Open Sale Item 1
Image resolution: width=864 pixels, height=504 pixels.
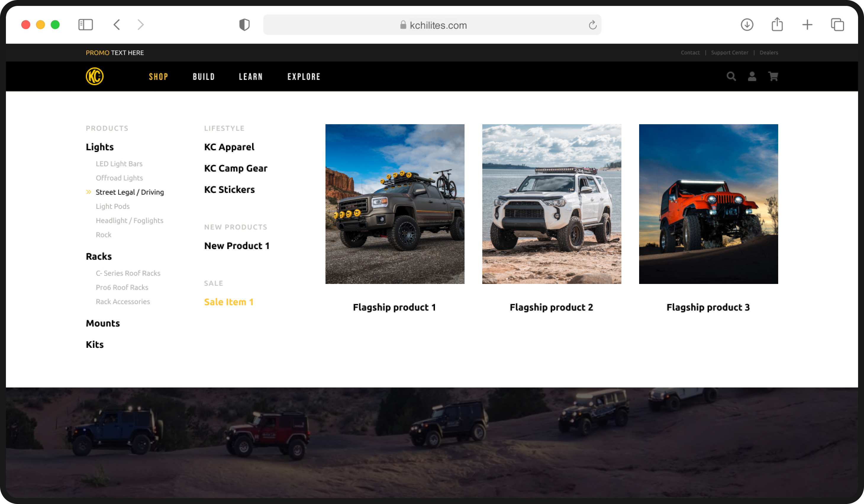coord(229,302)
